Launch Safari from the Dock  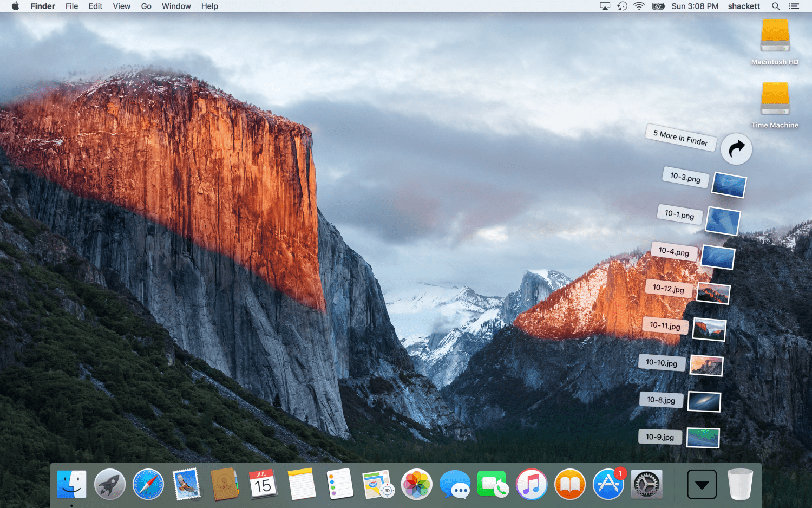(148, 484)
